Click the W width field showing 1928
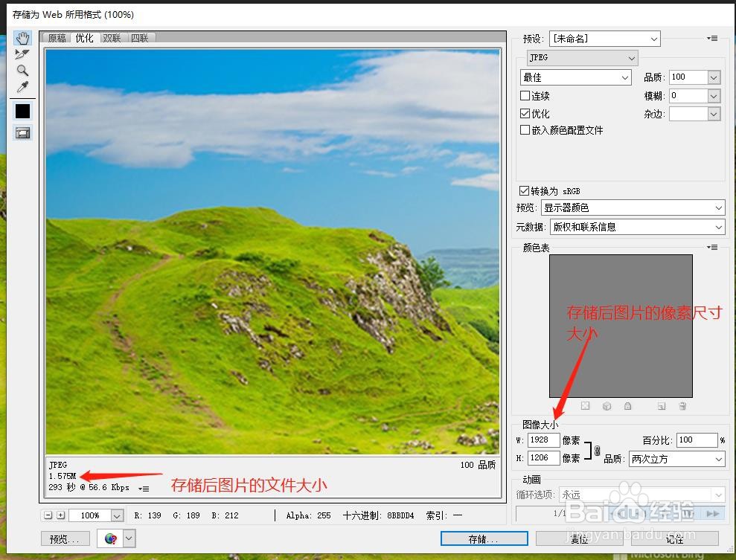 click(543, 440)
